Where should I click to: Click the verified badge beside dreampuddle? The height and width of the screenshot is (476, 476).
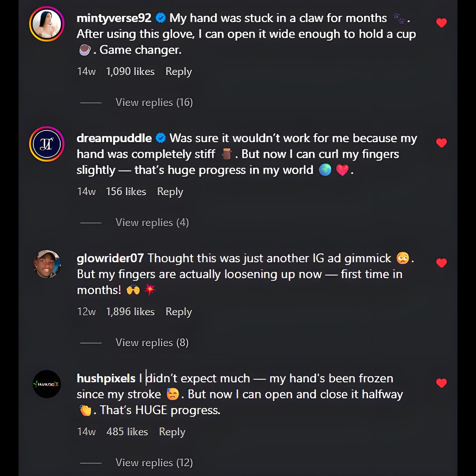(161, 138)
